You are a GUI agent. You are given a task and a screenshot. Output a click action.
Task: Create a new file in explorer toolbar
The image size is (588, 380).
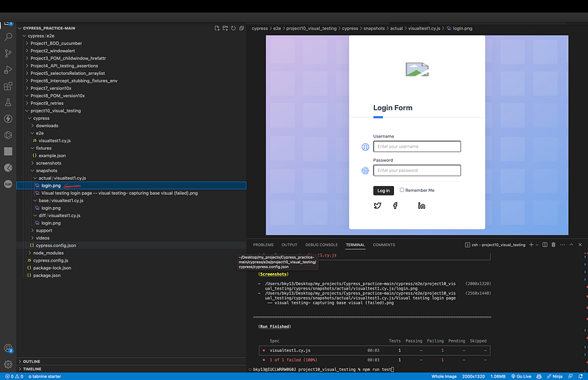click(217, 28)
